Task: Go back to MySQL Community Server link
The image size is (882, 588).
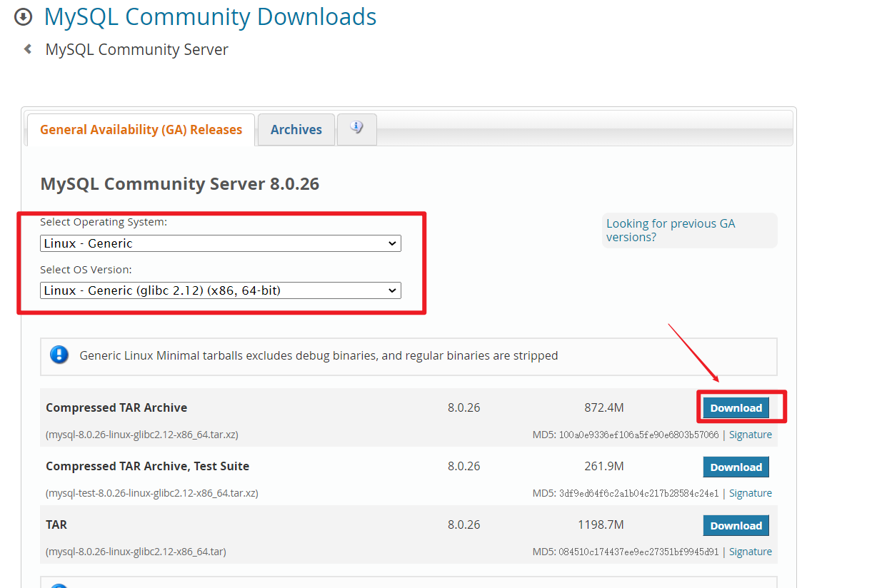Action: click(137, 50)
